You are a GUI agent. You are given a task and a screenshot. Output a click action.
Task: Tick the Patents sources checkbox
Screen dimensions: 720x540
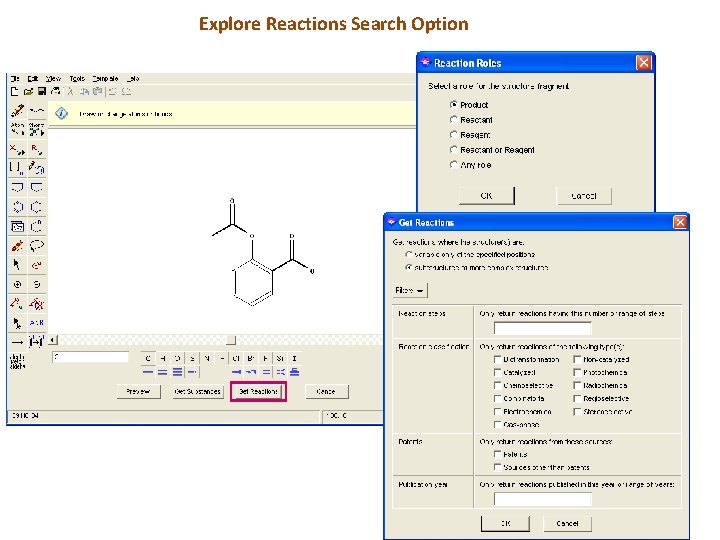497,454
